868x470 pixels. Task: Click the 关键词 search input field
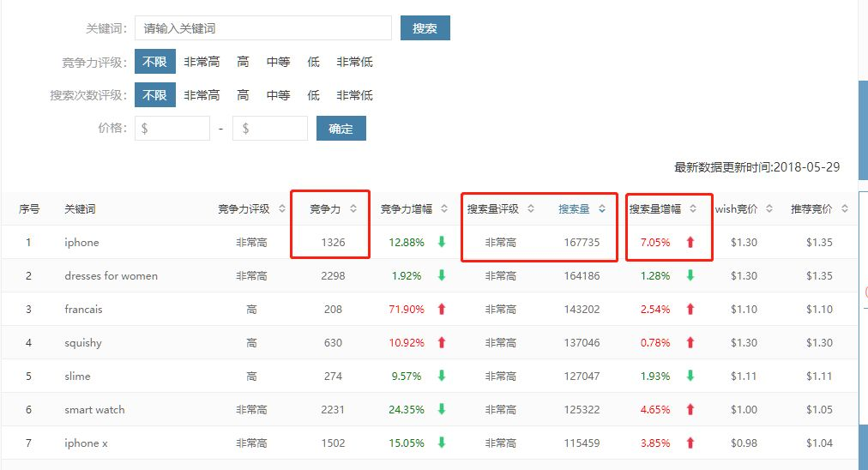click(x=263, y=28)
